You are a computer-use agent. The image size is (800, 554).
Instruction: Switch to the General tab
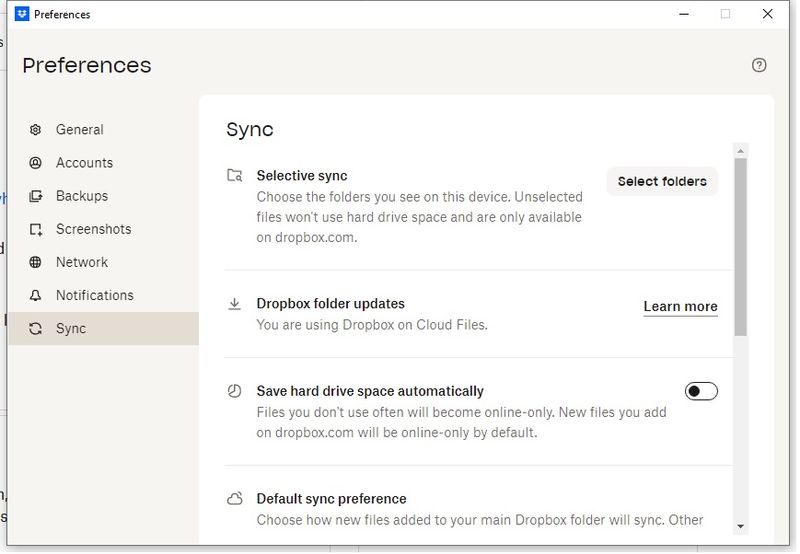click(x=79, y=130)
